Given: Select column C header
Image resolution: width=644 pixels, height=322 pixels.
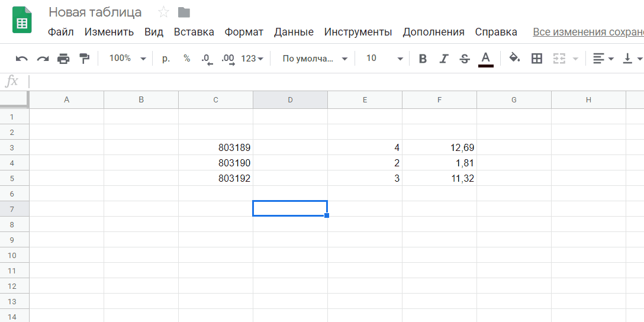Looking at the screenshot, I should click(215, 100).
